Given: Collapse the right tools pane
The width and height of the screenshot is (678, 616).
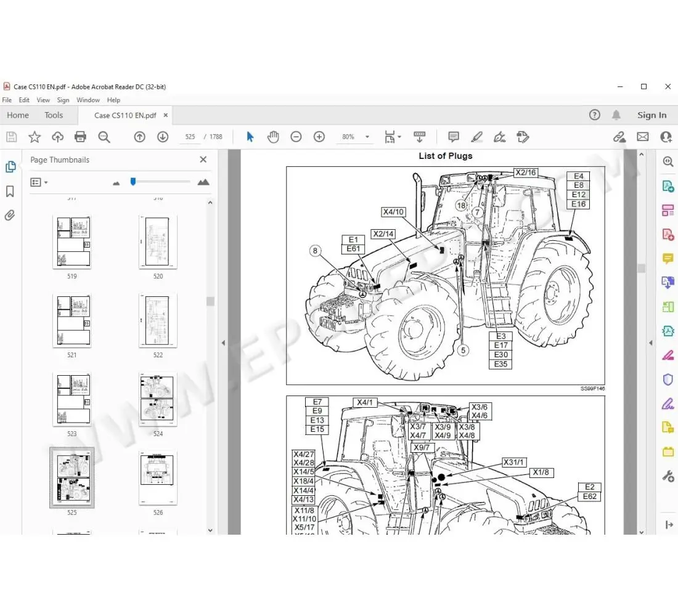Looking at the screenshot, I should click(x=651, y=342).
